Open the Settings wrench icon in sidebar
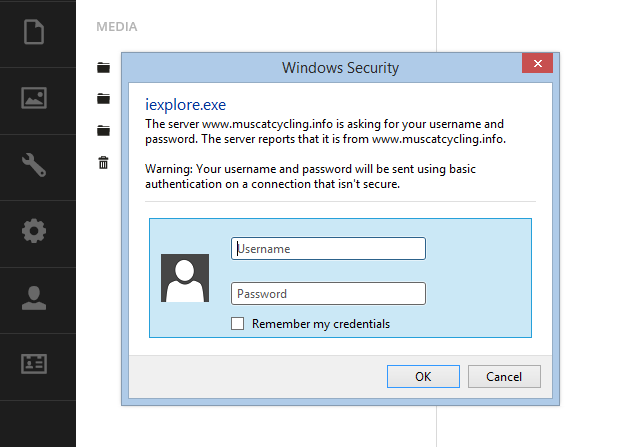 click(x=35, y=165)
